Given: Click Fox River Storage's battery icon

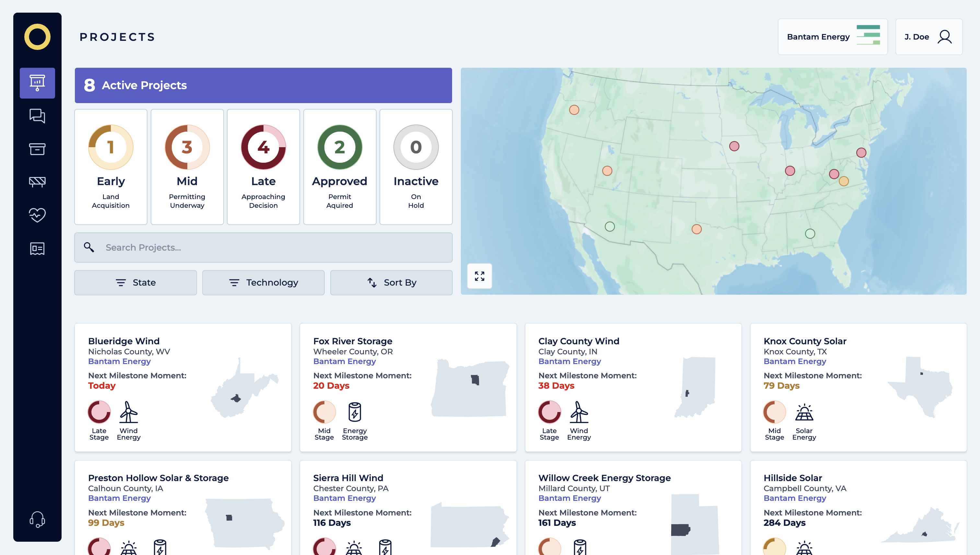Looking at the screenshot, I should coord(355,412).
